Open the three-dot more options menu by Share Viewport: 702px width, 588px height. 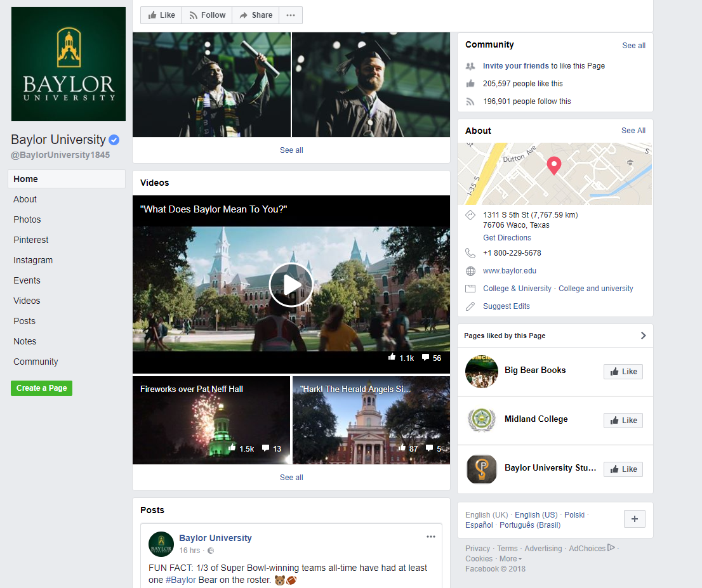pyautogui.click(x=291, y=15)
